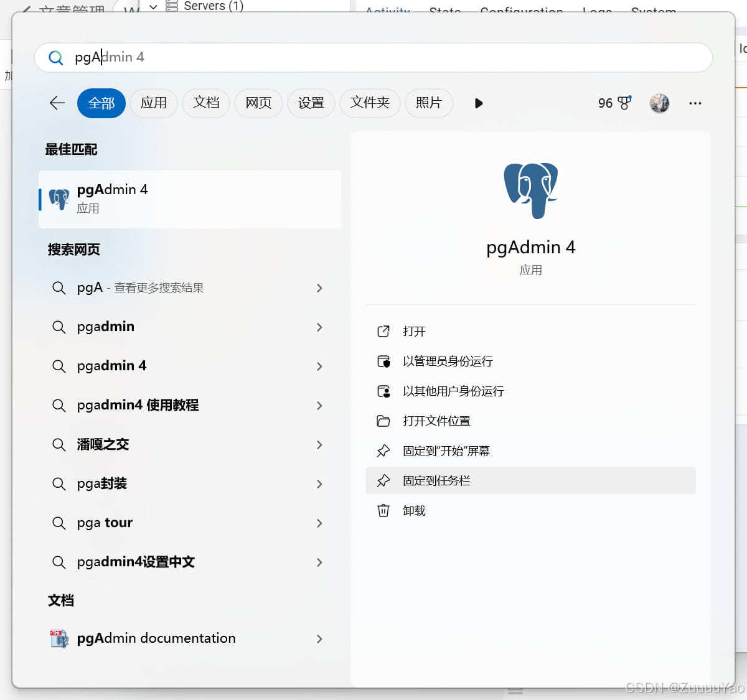
Task: Open the pgAdmin 4 best match result
Action: (x=190, y=199)
